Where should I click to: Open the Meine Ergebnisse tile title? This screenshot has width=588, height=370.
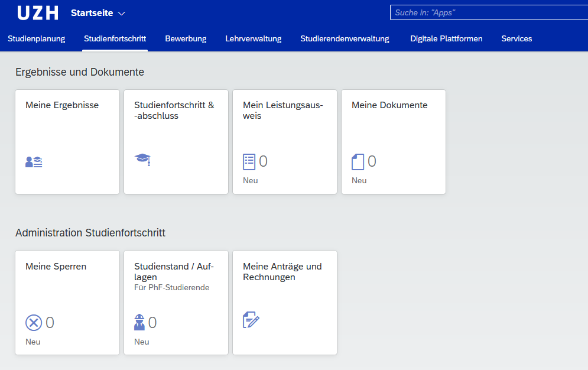click(x=62, y=105)
